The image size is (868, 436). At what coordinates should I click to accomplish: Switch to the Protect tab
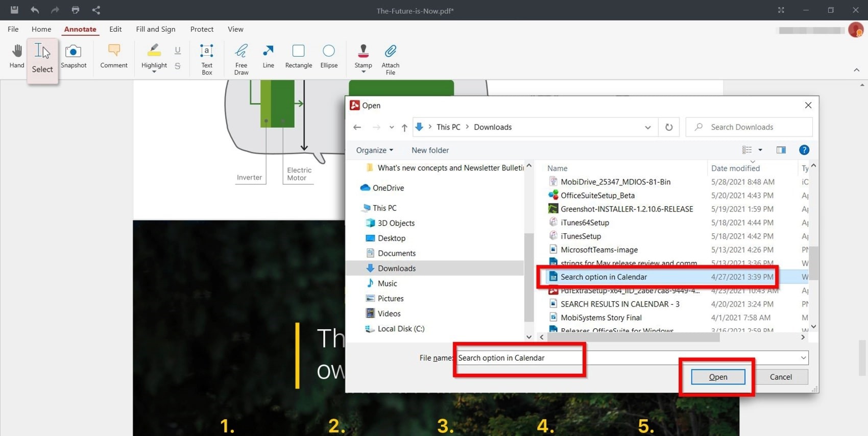point(202,29)
